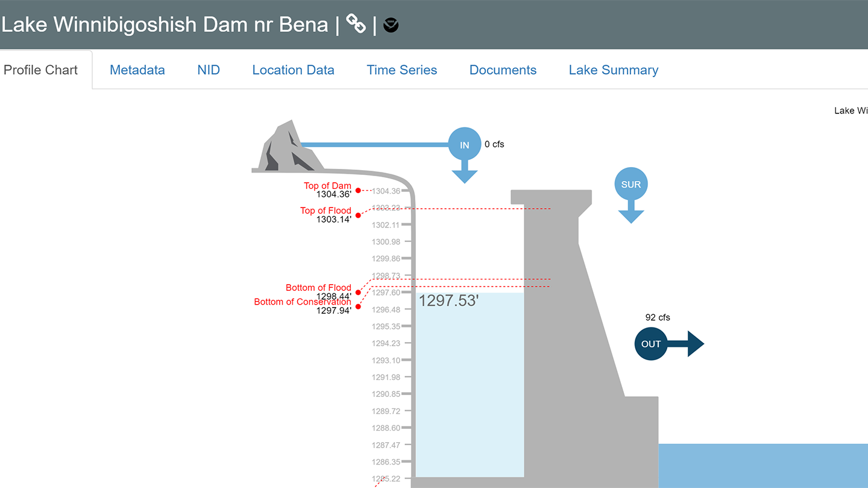View the Time Series tab

(x=401, y=70)
